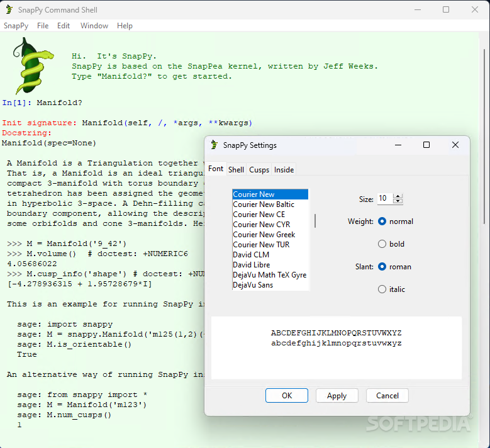This screenshot has width=490, height=448.
Task: Select David CLM font
Action: (270, 254)
